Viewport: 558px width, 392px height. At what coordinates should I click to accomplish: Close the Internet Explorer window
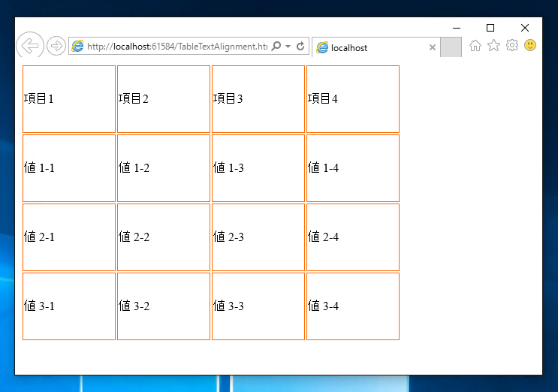pyautogui.click(x=524, y=28)
